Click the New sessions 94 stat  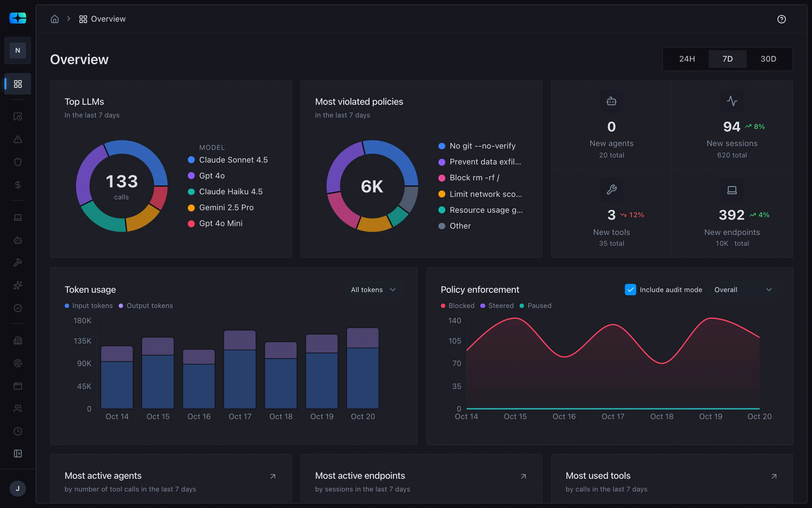point(732,127)
